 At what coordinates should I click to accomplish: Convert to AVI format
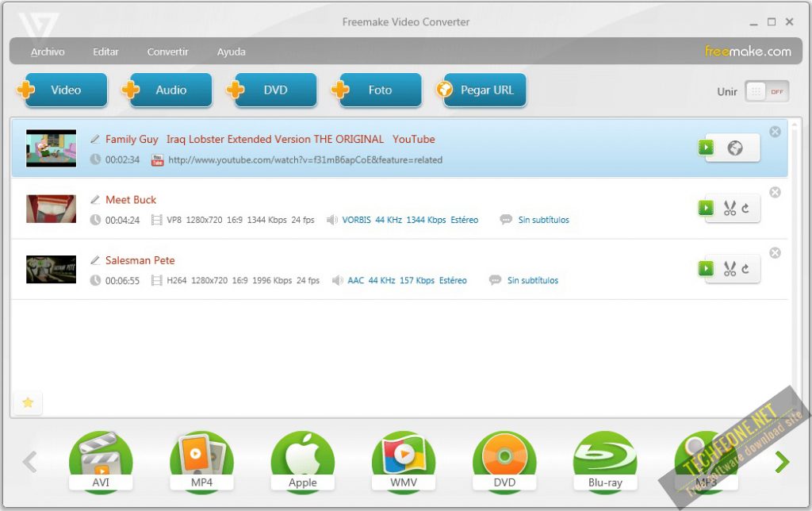[101, 462]
